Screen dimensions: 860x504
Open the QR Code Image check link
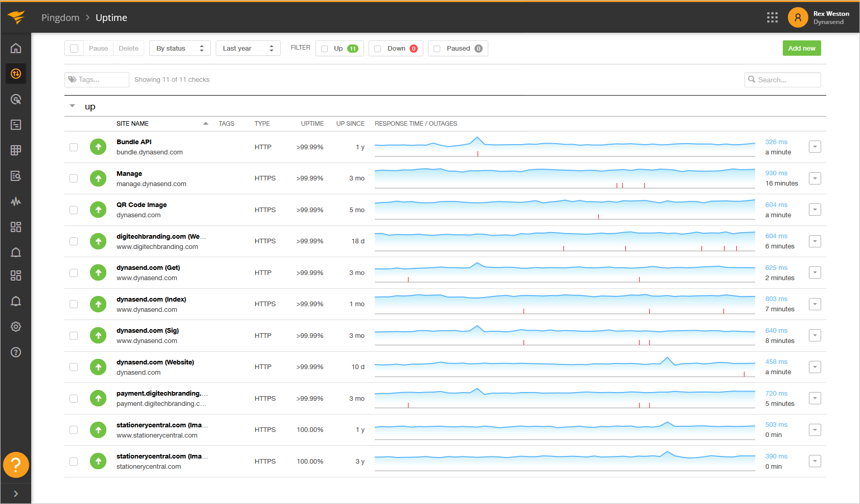[x=142, y=205]
